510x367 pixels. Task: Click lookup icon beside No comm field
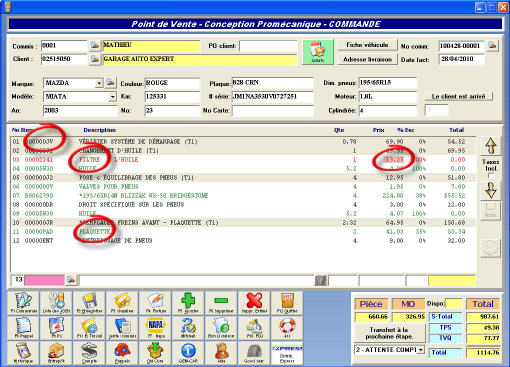coord(493,45)
